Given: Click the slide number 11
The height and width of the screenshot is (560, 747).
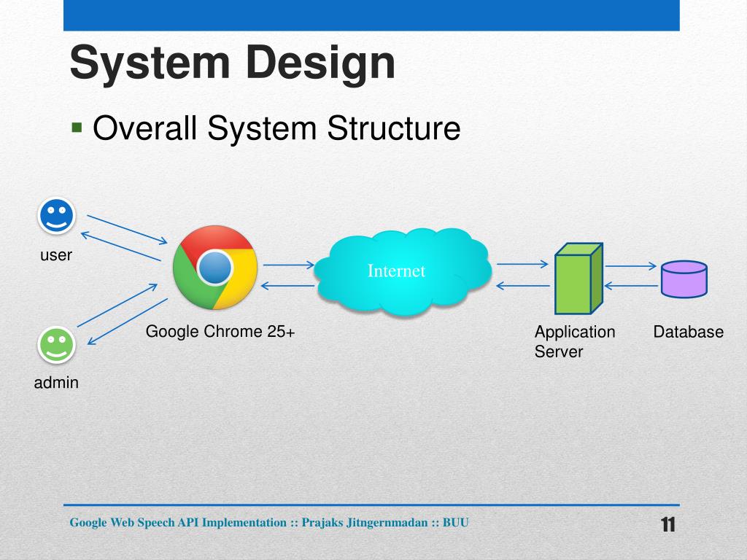Looking at the screenshot, I should pos(668,525).
